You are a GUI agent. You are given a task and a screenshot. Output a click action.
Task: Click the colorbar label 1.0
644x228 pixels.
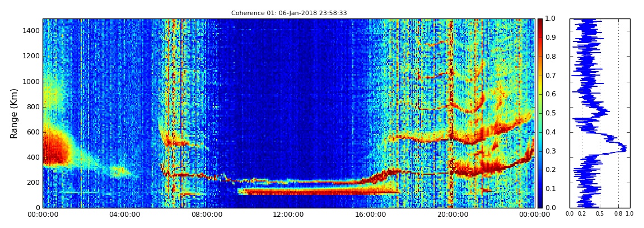pyautogui.click(x=549, y=19)
